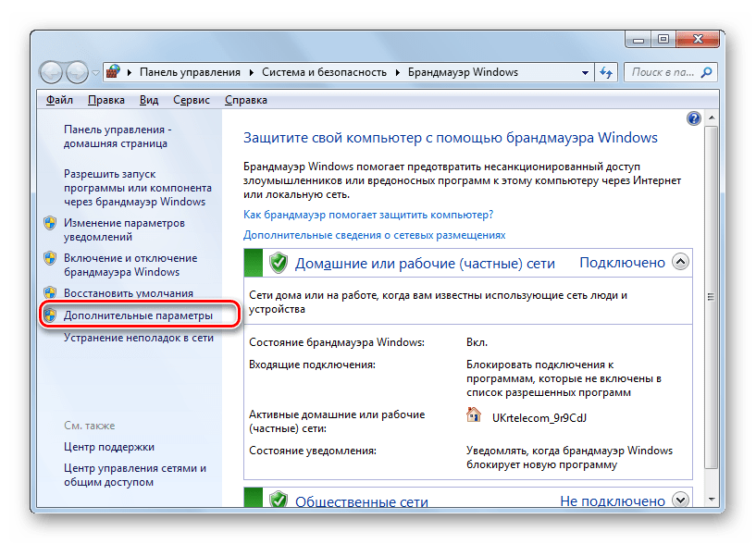Click scrollbar down arrow
The height and width of the screenshot is (544, 756).
point(712,500)
